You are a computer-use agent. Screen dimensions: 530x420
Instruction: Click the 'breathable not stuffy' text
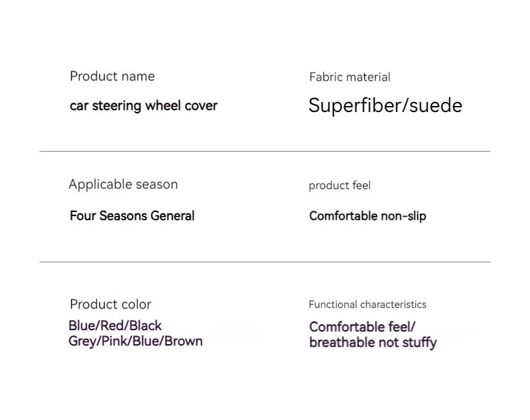pyautogui.click(x=373, y=343)
